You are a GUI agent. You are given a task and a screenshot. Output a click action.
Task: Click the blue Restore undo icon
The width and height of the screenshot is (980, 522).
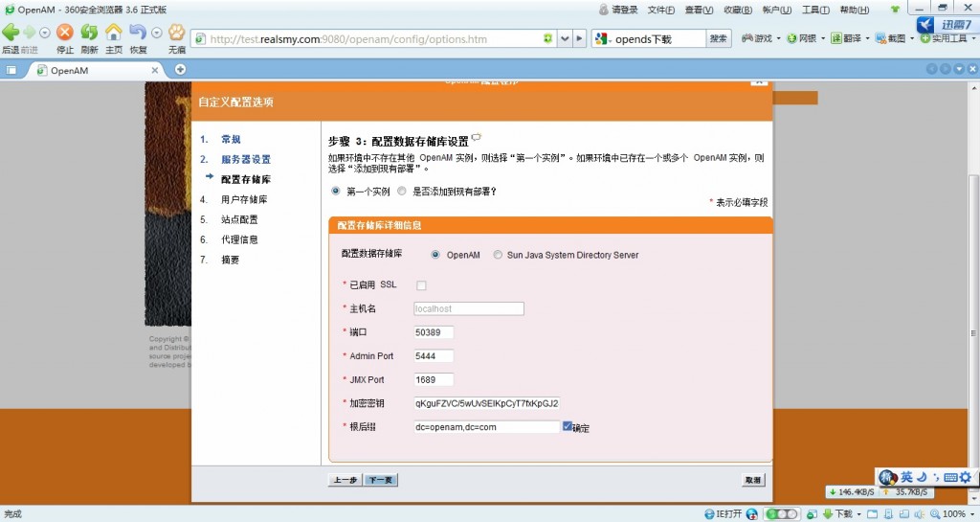[138, 32]
